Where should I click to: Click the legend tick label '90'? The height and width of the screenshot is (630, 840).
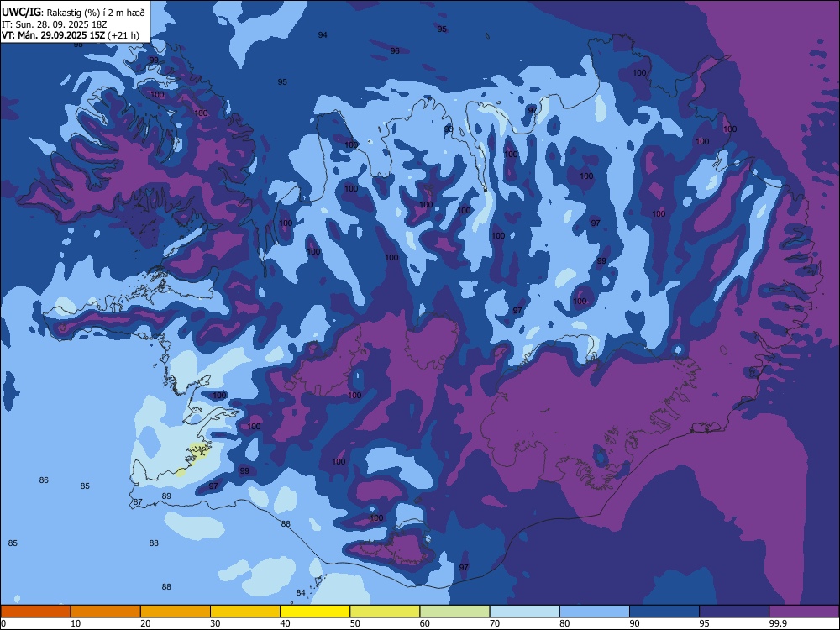pos(634,623)
